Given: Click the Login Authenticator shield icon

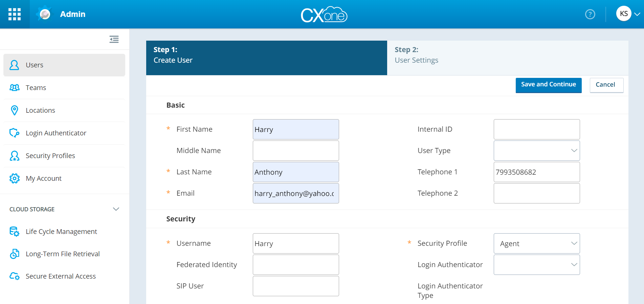Looking at the screenshot, I should click(x=15, y=133).
